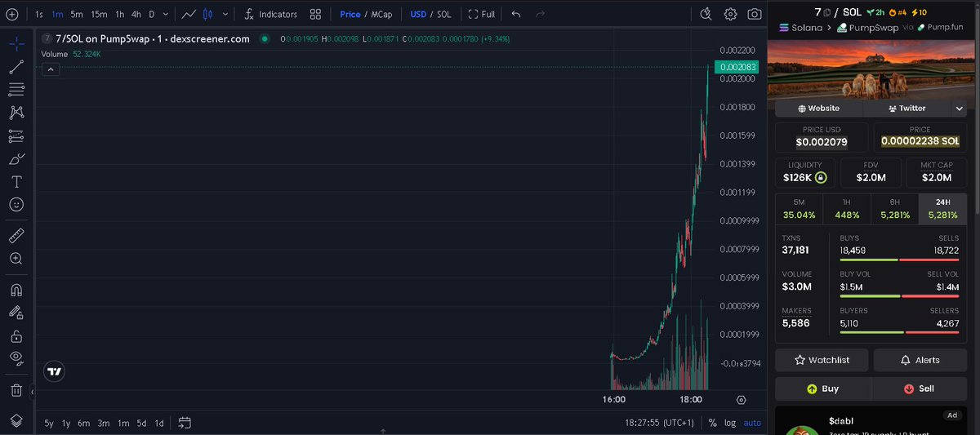
Task: Undo the last chart action
Action: point(515,14)
